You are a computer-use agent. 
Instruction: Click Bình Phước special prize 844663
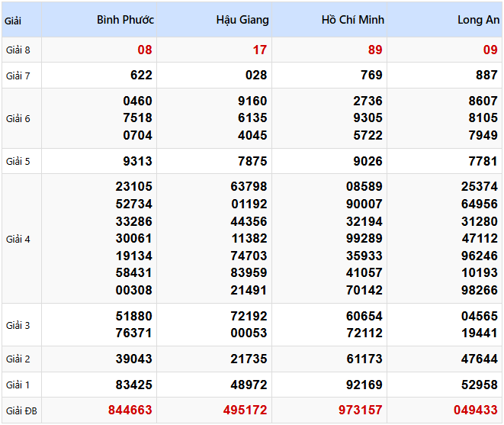click(130, 411)
